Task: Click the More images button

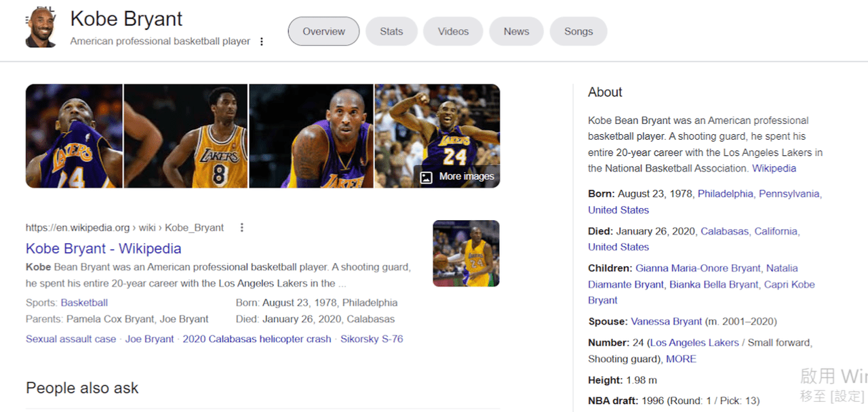Action: pos(457,177)
